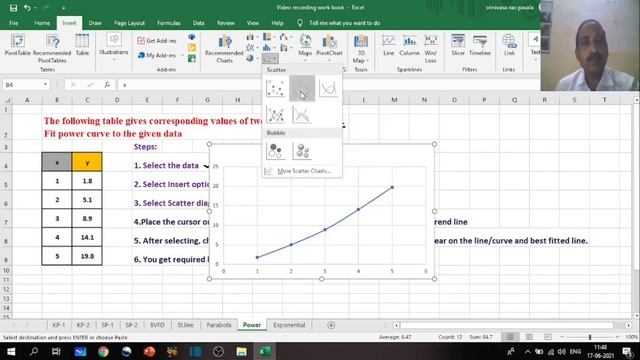This screenshot has width=640, height=360.
Task: Select the yellow y header cell
Action: 87,162
